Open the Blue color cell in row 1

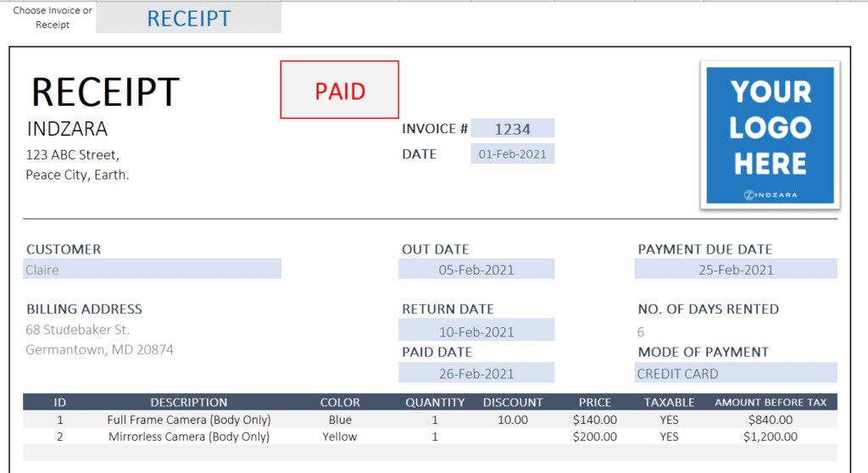click(340, 420)
